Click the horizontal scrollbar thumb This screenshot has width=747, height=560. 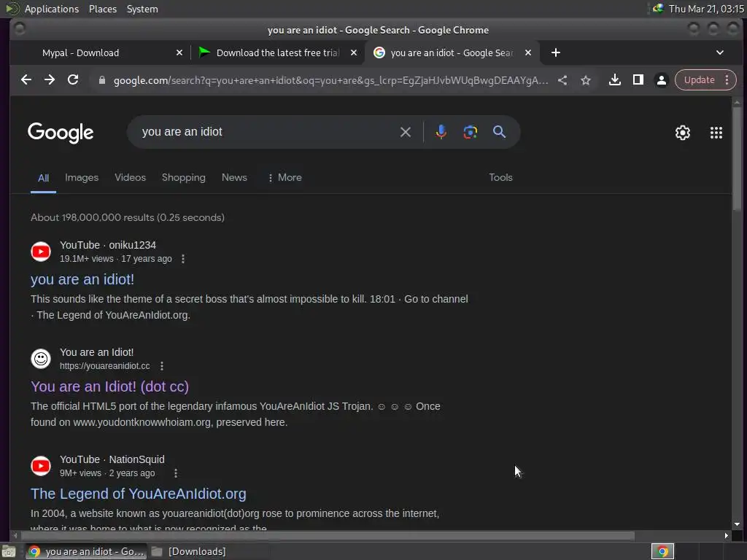[x=327, y=536]
